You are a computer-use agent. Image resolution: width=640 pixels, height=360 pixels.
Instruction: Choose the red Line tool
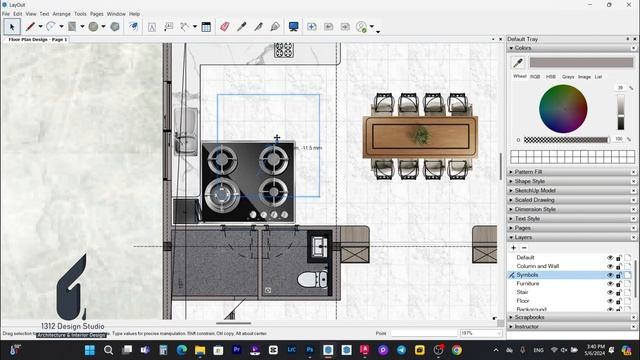coord(30,27)
